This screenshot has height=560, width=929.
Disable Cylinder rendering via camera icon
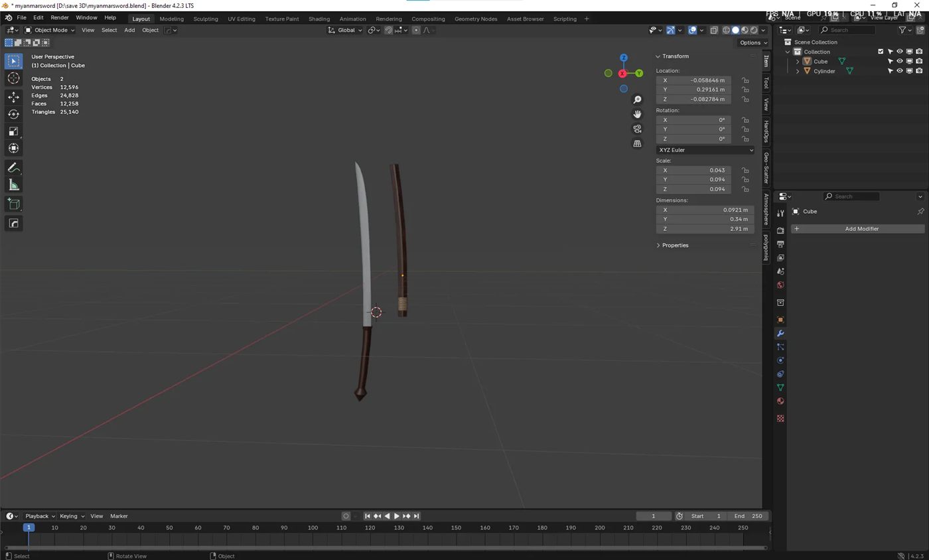919,71
